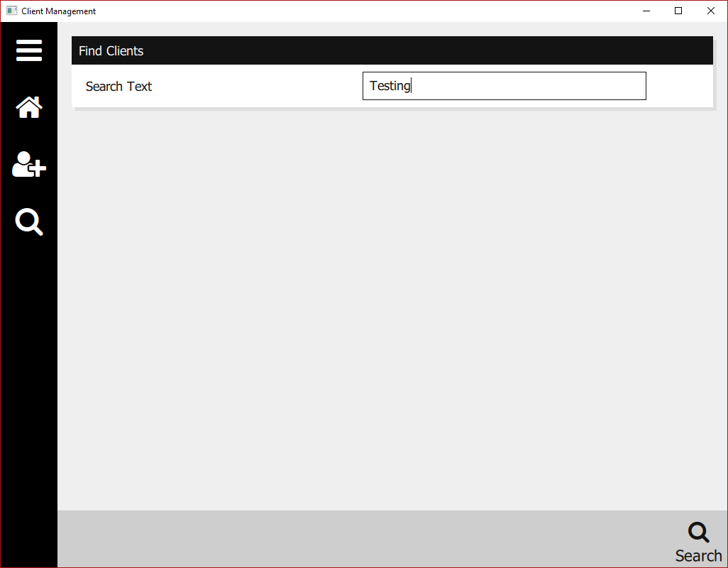This screenshot has width=728, height=568.
Task: Click the empty black sidebar below the search icon
Action: [29, 400]
